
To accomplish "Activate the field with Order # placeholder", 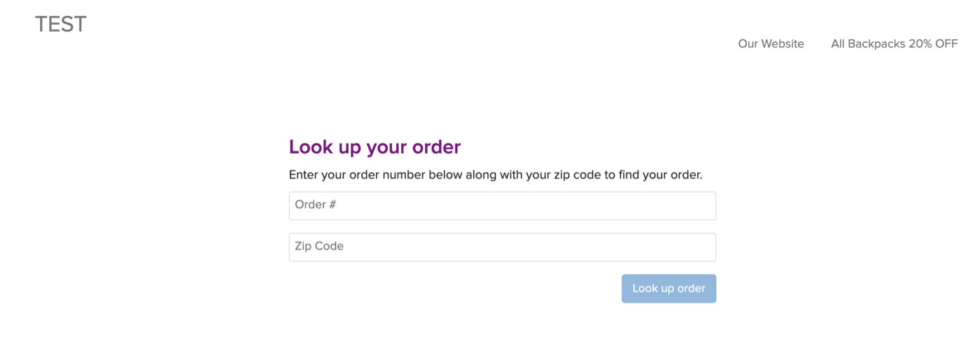I will [502, 205].
